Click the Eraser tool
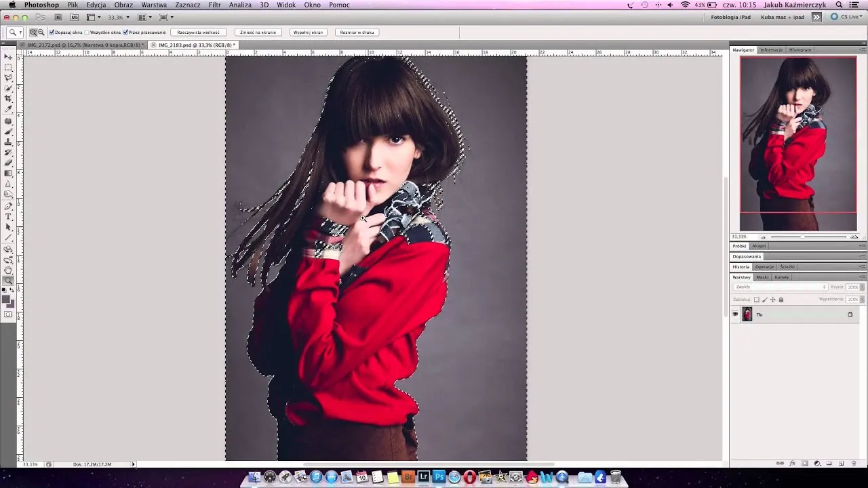This screenshot has width=868, height=488. click(8, 163)
